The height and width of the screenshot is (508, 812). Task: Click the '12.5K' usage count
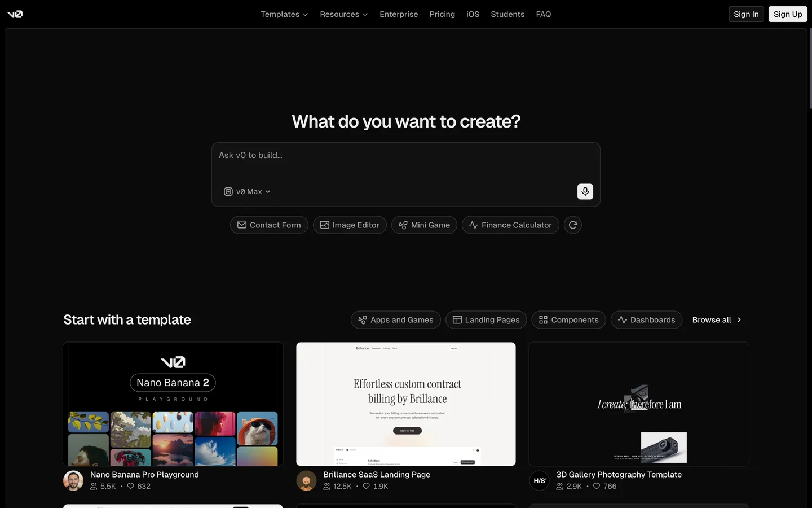[342, 487]
